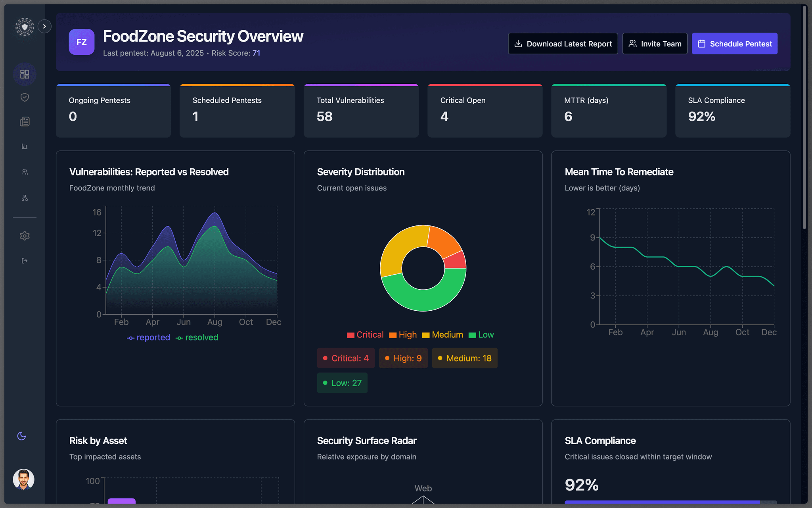Viewport: 812px width, 508px height.
Task: Click the Schedule Pentest button
Action: point(734,44)
